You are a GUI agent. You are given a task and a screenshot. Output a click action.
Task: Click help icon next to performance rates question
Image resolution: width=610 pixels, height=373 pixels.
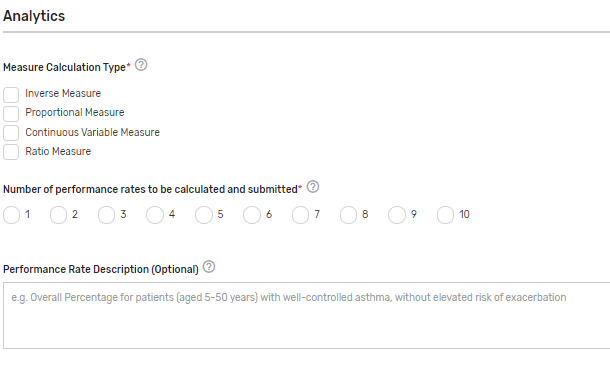point(313,187)
